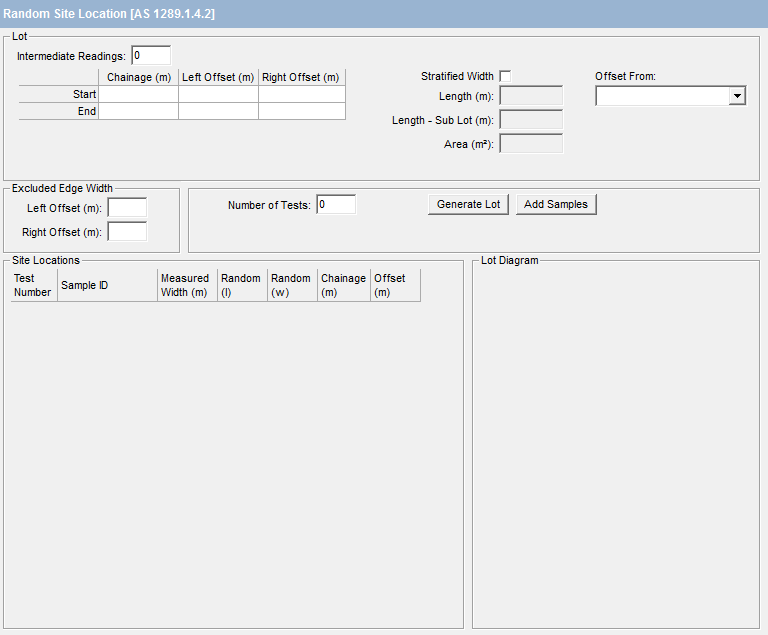Click the Generate Lot button

click(468, 204)
